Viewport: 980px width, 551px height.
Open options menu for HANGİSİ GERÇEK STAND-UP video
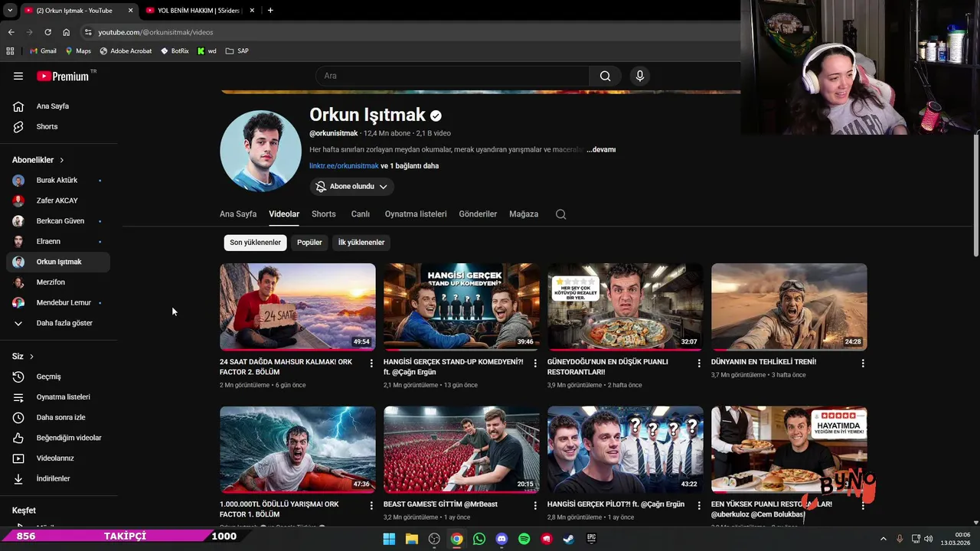click(535, 364)
